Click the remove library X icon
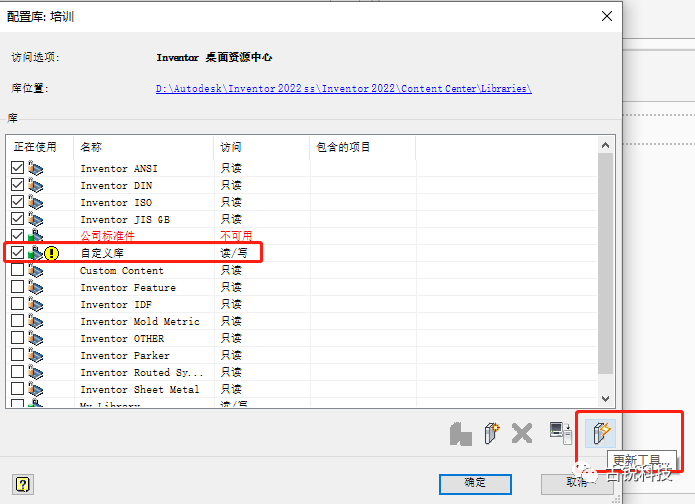This screenshot has height=504, width=695. click(x=522, y=433)
